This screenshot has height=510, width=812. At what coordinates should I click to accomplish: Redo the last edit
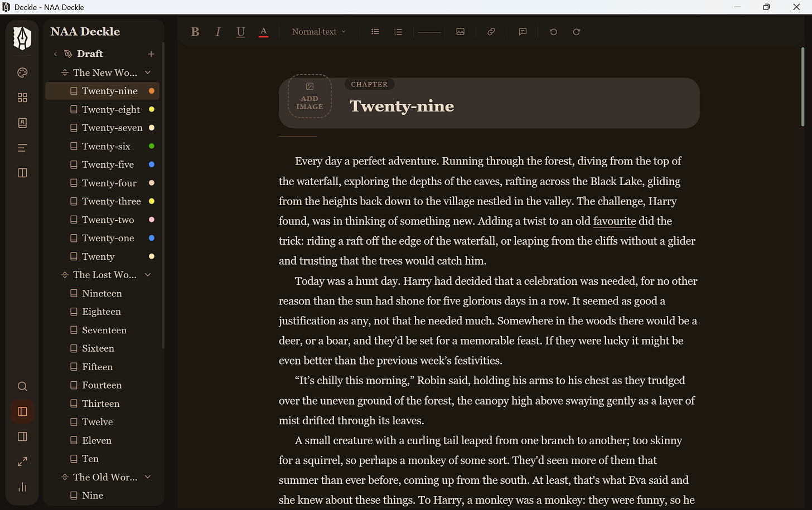coord(577,32)
